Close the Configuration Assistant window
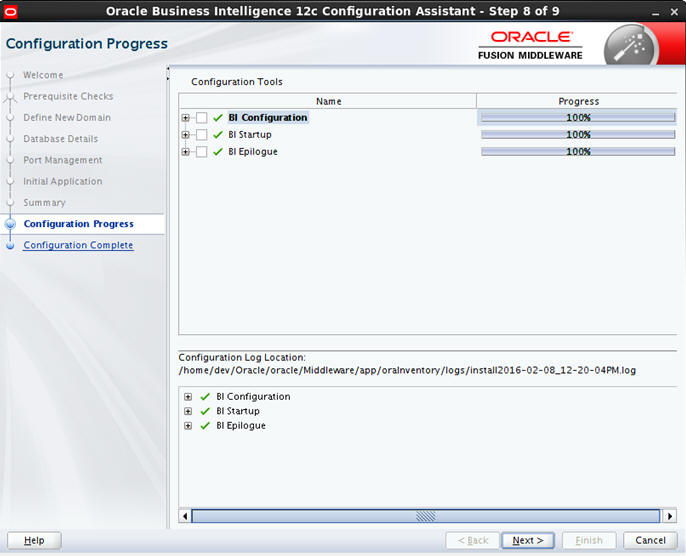The image size is (686, 556). (674, 12)
